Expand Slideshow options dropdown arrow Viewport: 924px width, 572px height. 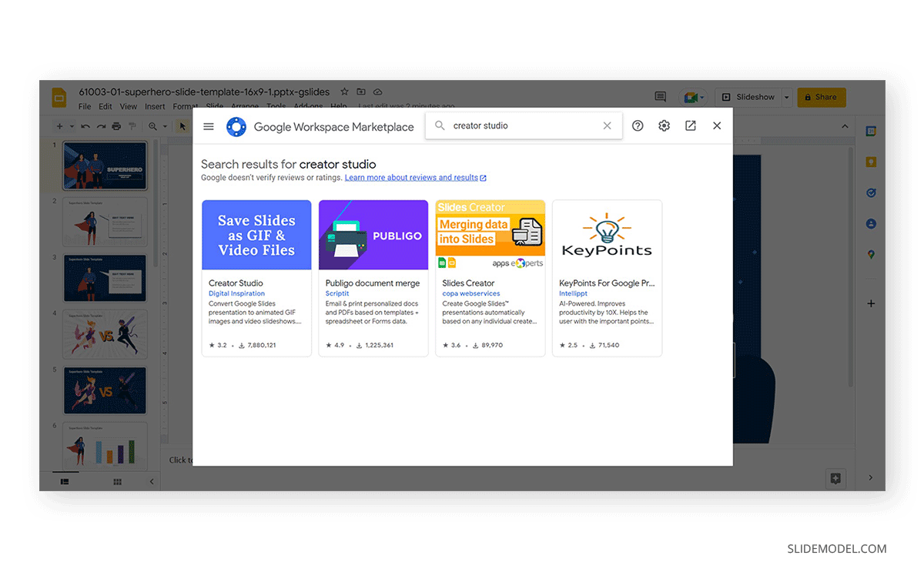point(786,97)
